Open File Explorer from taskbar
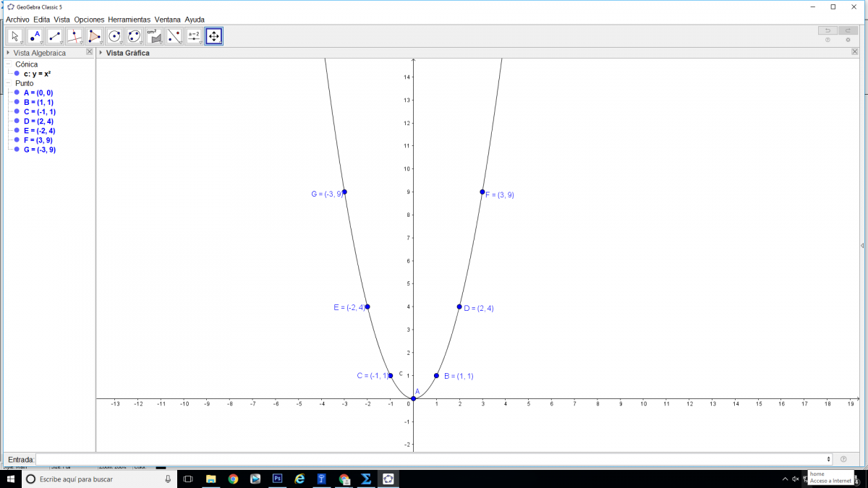This screenshot has width=868, height=488. tap(211, 479)
